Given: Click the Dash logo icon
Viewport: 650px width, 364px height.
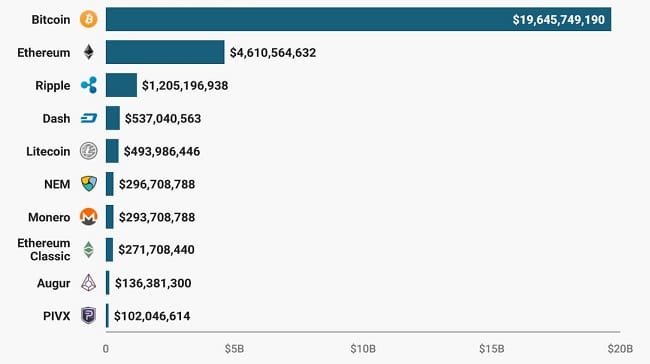Looking at the screenshot, I should pyautogui.click(x=89, y=119).
